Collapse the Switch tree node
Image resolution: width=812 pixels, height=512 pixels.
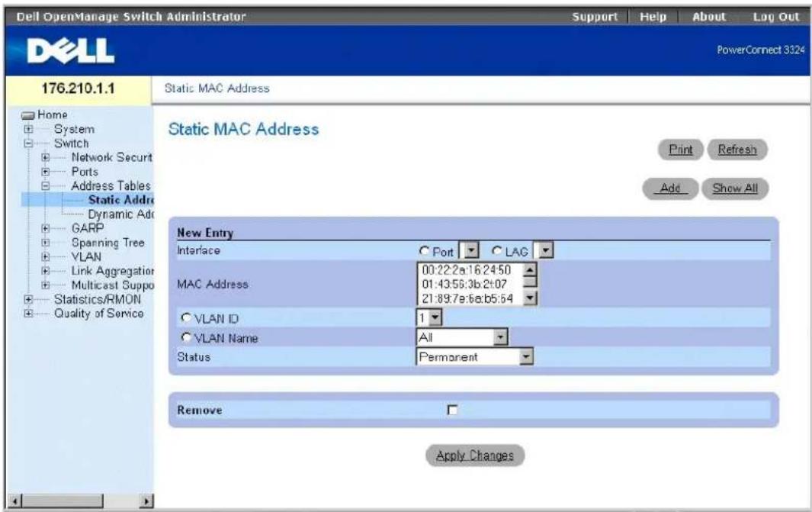click(28, 143)
